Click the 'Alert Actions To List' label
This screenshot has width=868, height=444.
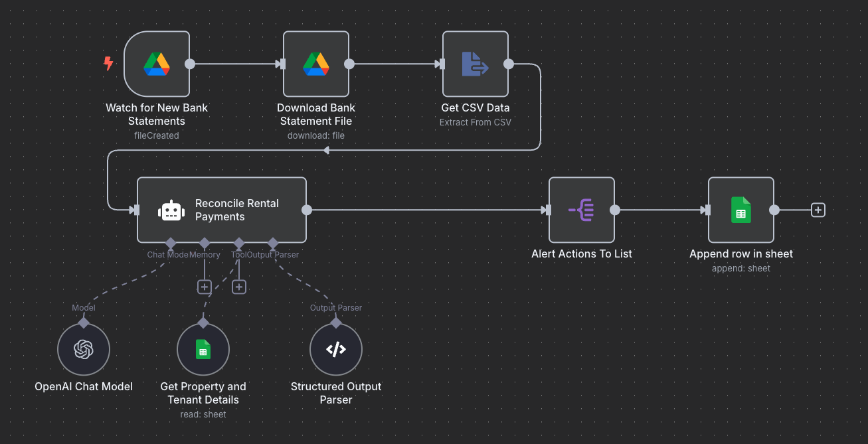pos(582,254)
